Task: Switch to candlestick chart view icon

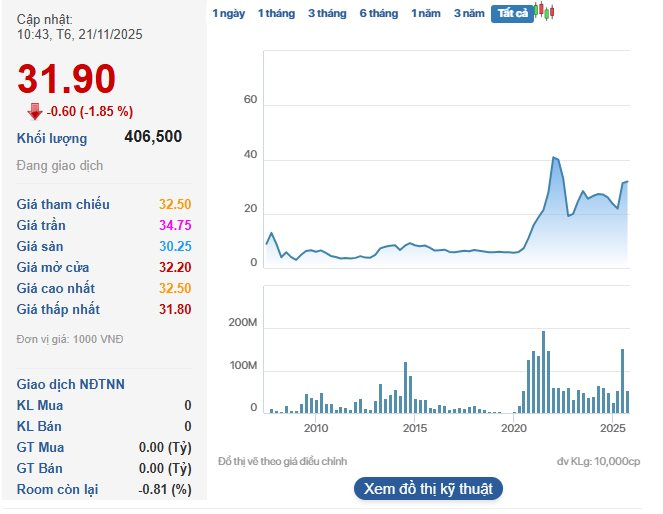Action: [x=544, y=13]
